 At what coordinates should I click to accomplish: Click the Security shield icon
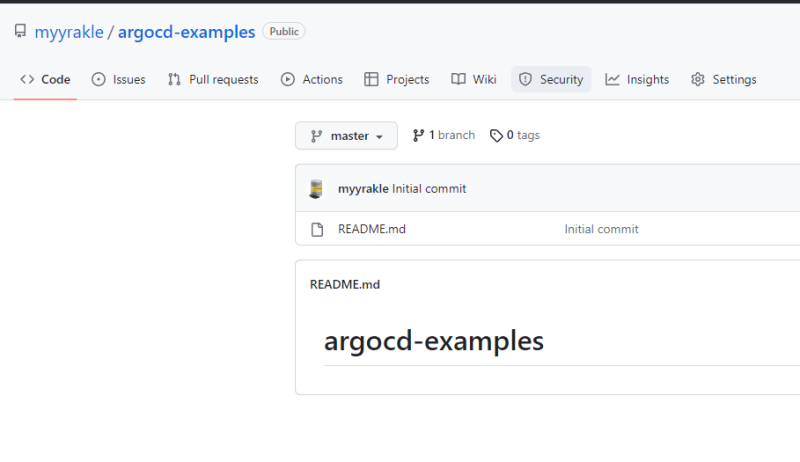526,80
